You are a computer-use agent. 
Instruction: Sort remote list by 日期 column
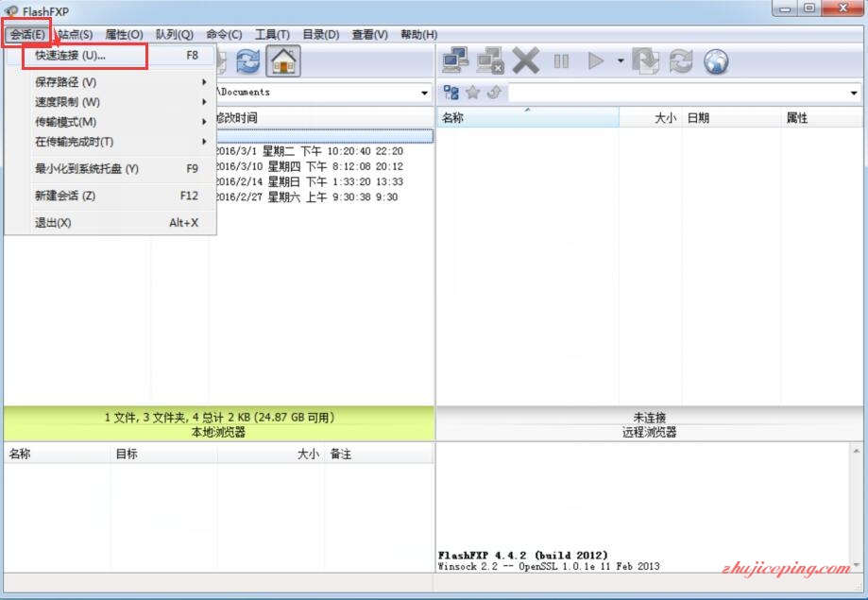[x=731, y=117]
